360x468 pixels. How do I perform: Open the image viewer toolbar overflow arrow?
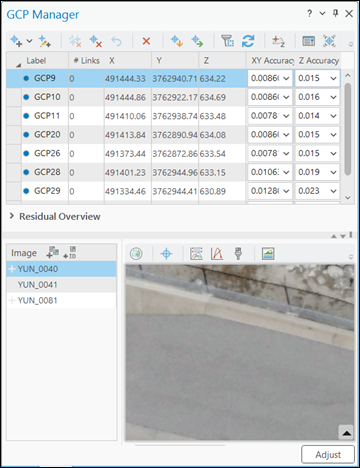pyautogui.click(x=351, y=257)
